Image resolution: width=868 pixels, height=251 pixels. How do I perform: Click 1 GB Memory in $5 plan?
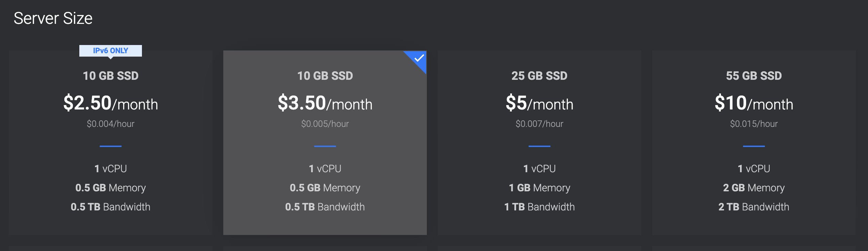point(539,188)
